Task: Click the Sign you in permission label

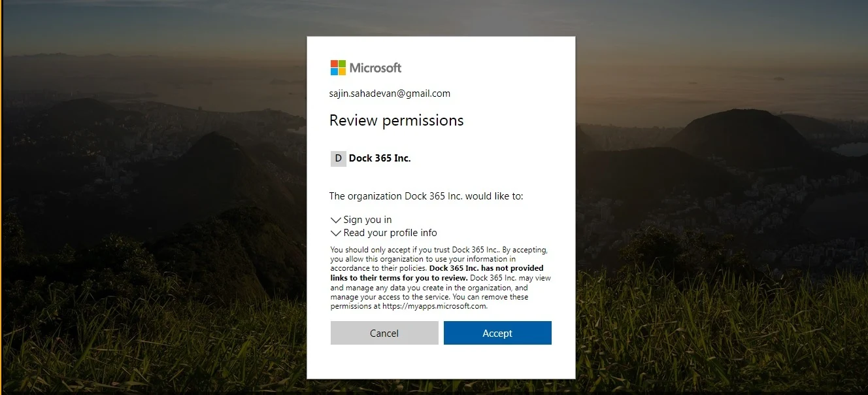Action: tap(367, 220)
